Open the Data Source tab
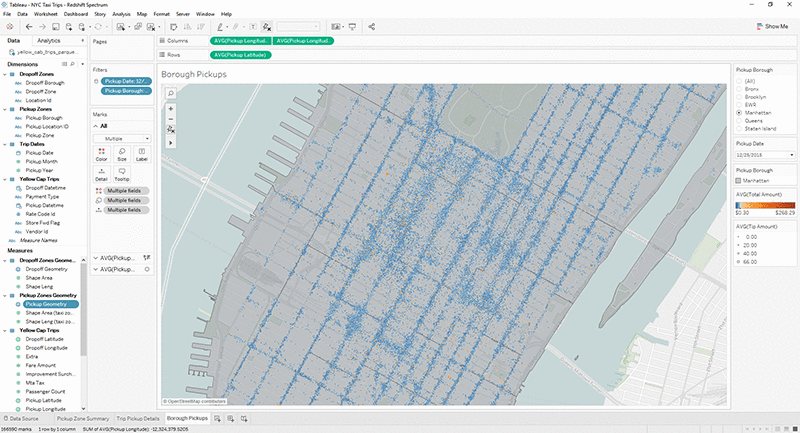800x433 pixels. coord(21,418)
